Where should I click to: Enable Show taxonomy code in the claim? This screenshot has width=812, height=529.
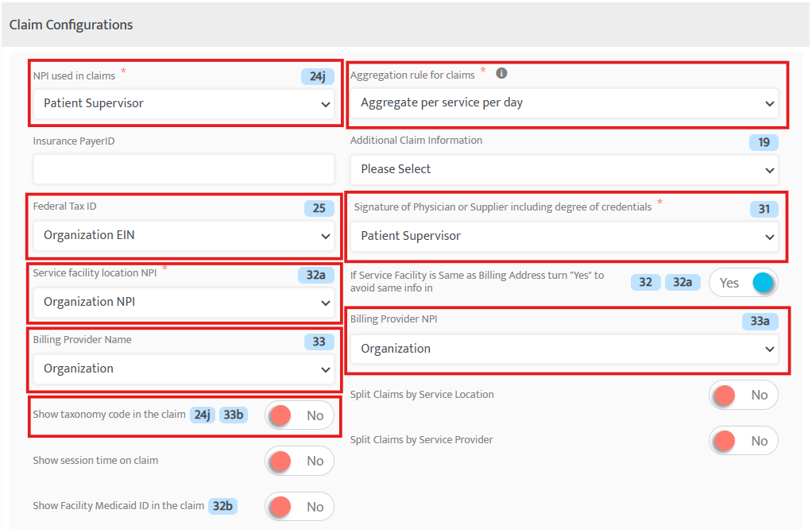[x=300, y=415]
